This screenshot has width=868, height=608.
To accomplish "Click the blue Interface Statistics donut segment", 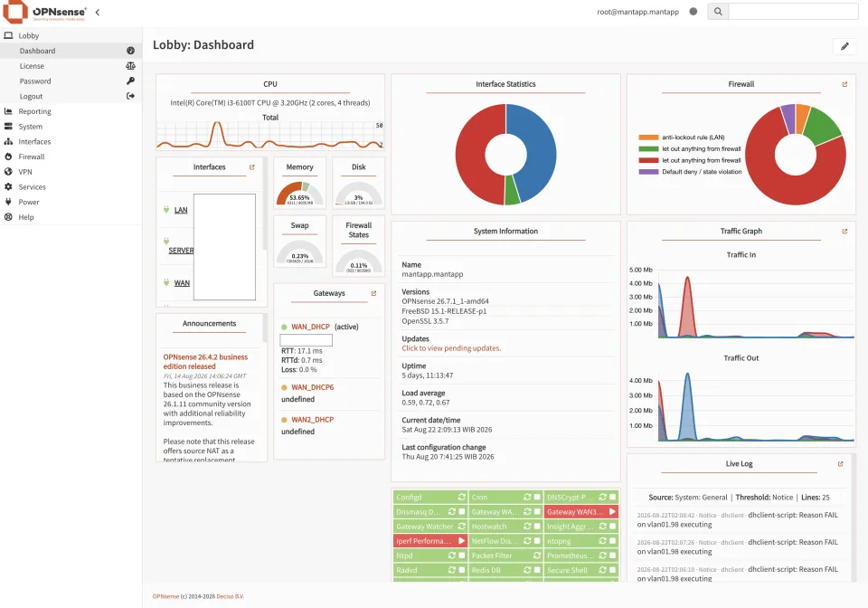I will (540, 149).
